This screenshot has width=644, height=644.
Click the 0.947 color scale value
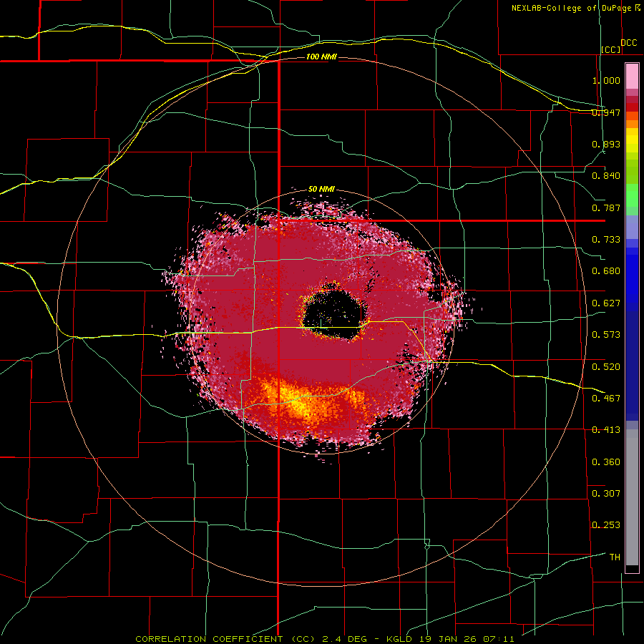(x=606, y=112)
